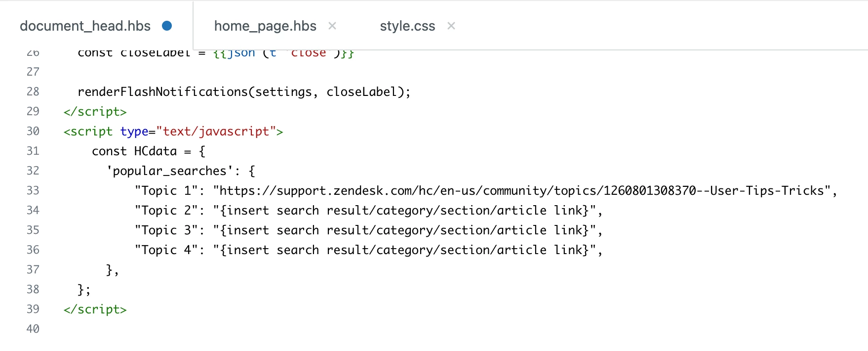Select line number 38

[33, 289]
